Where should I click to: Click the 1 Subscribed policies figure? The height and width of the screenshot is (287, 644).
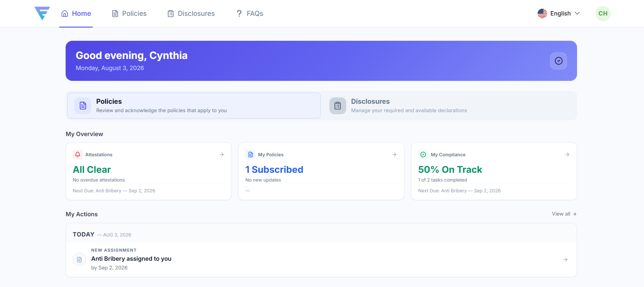274,169
